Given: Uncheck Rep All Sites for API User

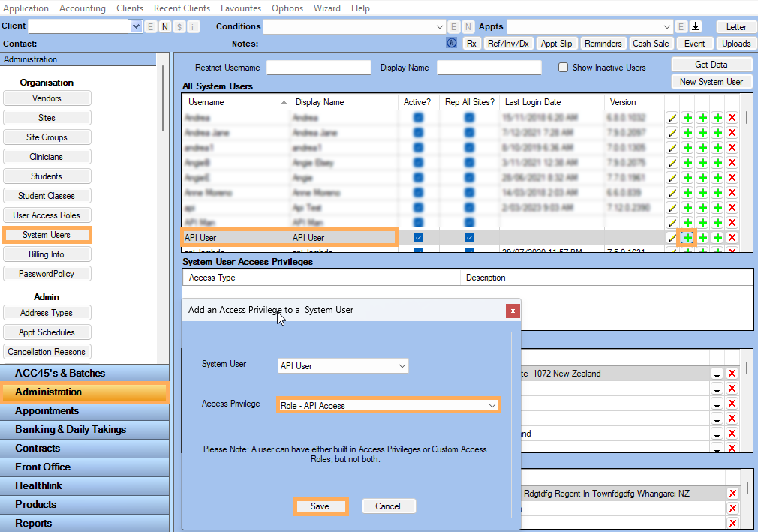Looking at the screenshot, I should tap(469, 238).
